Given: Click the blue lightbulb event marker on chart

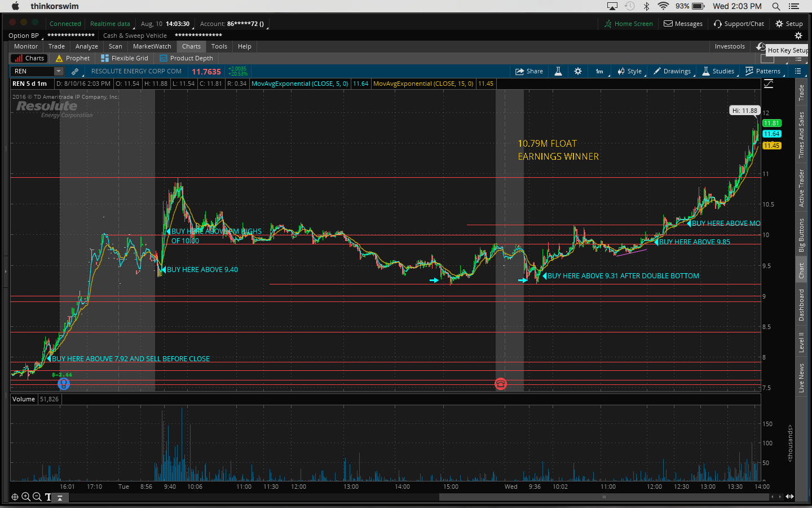Looking at the screenshot, I should pos(64,384).
